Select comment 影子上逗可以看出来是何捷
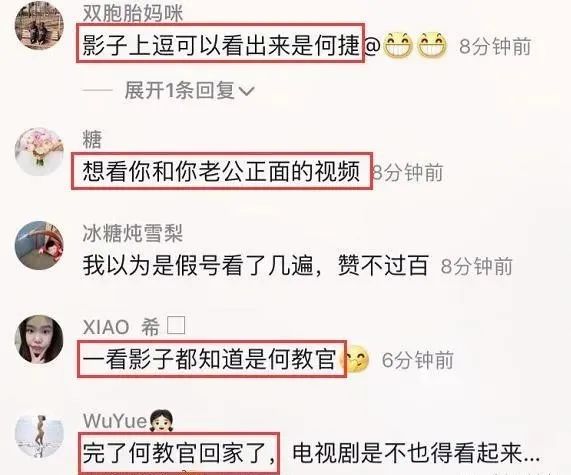Image resolution: width=571 pixels, height=475 pixels. click(x=221, y=46)
